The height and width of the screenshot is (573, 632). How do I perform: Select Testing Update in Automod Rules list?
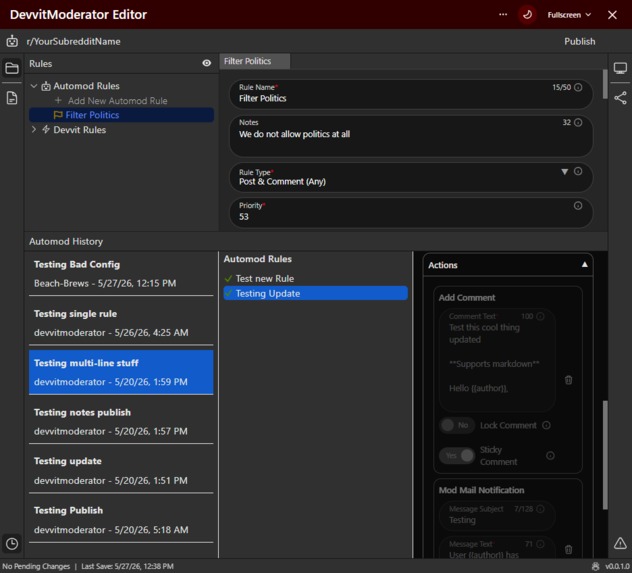tap(316, 293)
